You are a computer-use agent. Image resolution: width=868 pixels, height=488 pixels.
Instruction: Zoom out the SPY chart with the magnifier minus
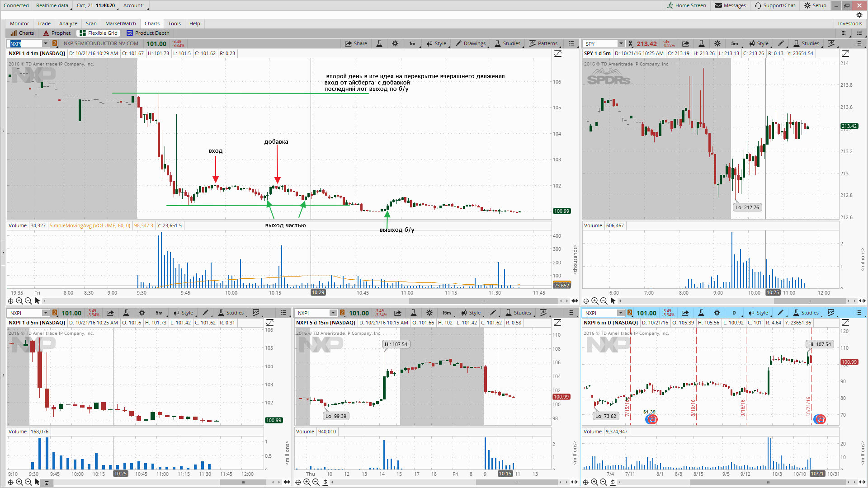click(604, 301)
